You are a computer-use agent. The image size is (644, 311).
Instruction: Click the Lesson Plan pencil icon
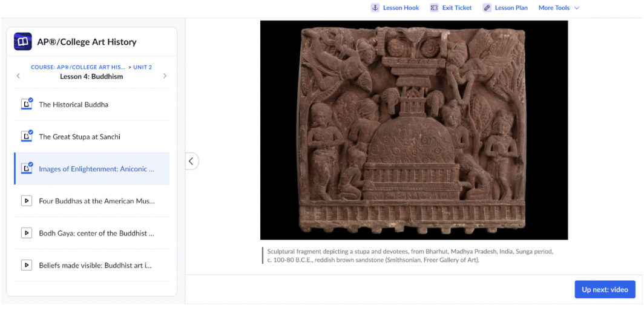click(487, 8)
